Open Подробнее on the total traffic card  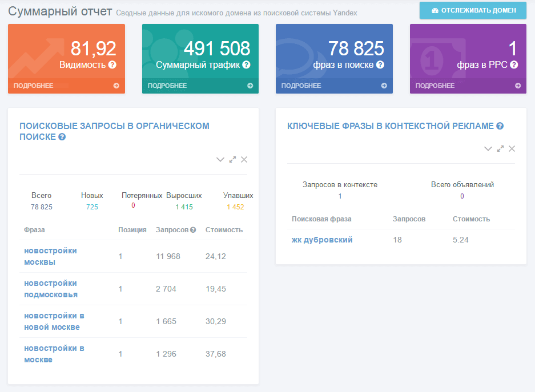tap(200, 86)
